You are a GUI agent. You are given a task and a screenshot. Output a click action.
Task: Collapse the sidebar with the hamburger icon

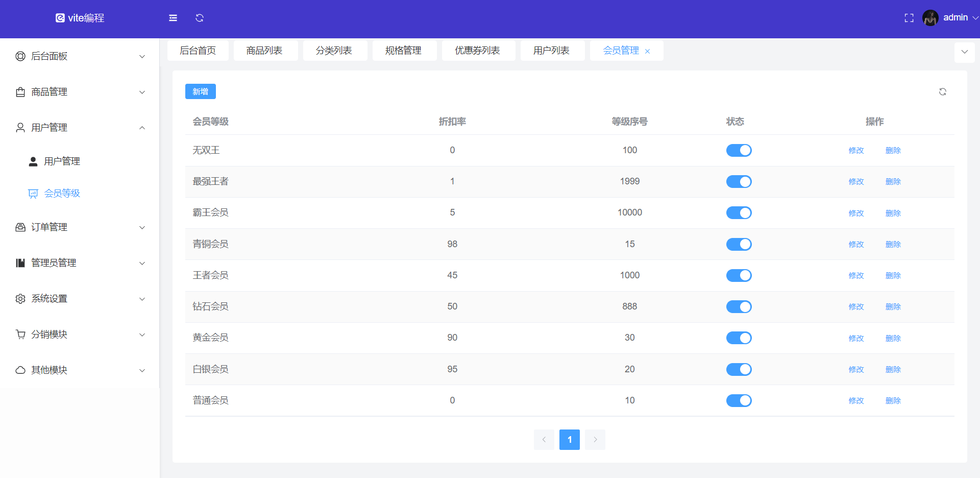click(173, 18)
